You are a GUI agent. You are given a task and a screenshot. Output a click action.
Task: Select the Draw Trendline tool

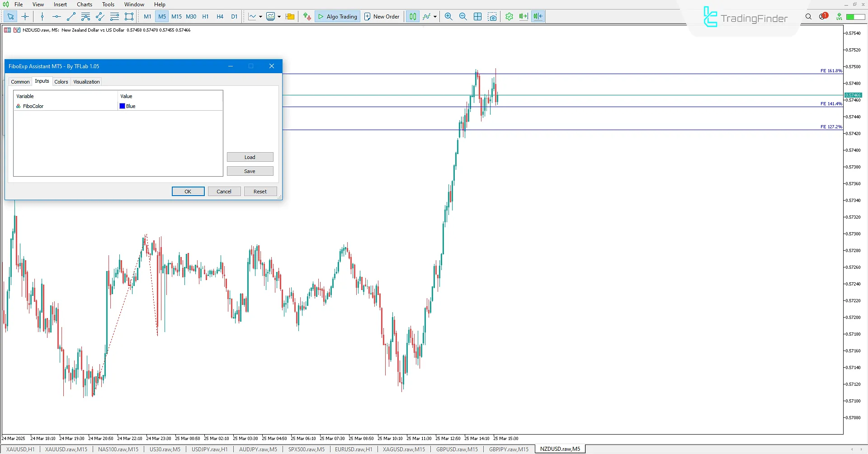(x=71, y=16)
